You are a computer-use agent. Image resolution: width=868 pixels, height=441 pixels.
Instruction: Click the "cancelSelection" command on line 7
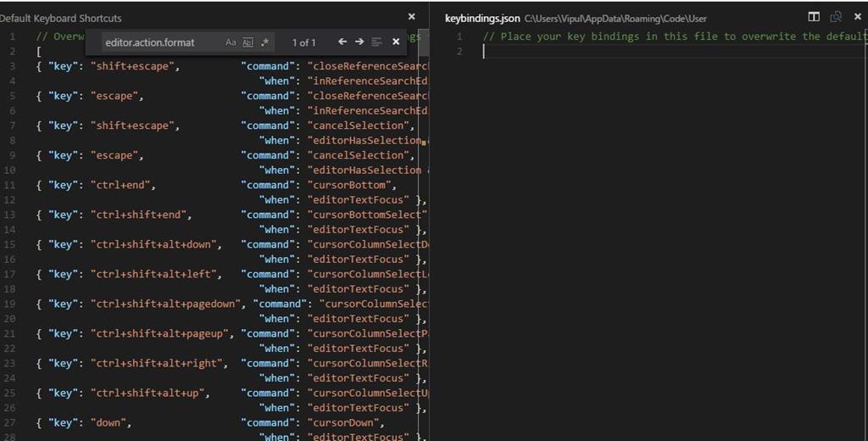point(359,126)
